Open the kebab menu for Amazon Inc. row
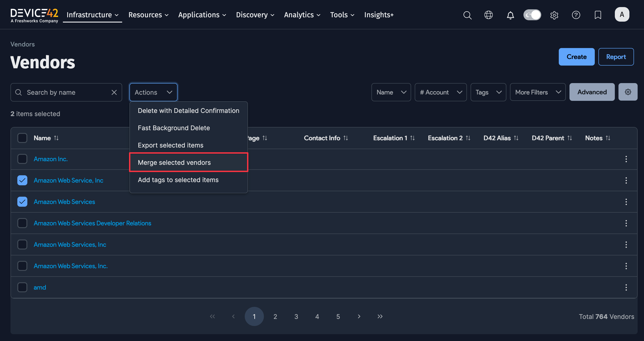 click(626, 159)
